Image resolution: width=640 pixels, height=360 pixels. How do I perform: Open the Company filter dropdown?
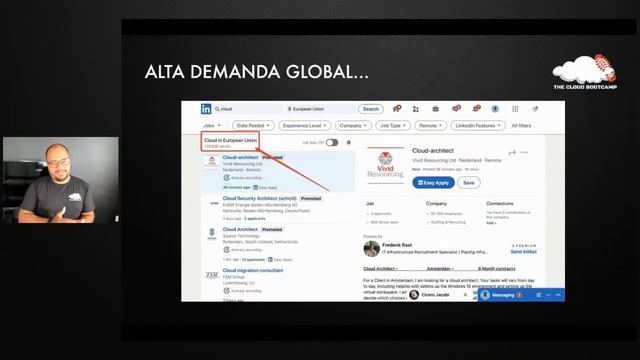coord(353,126)
